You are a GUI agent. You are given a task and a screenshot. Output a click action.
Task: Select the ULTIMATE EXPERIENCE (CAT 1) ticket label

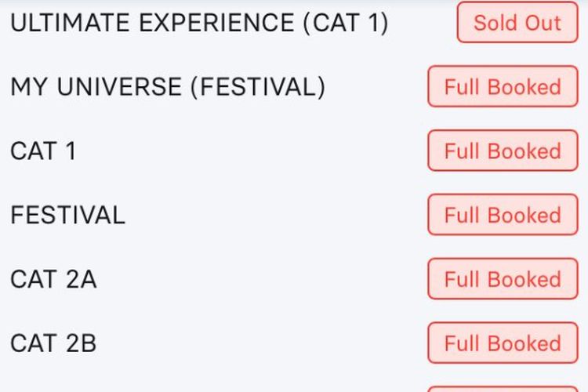[199, 23]
